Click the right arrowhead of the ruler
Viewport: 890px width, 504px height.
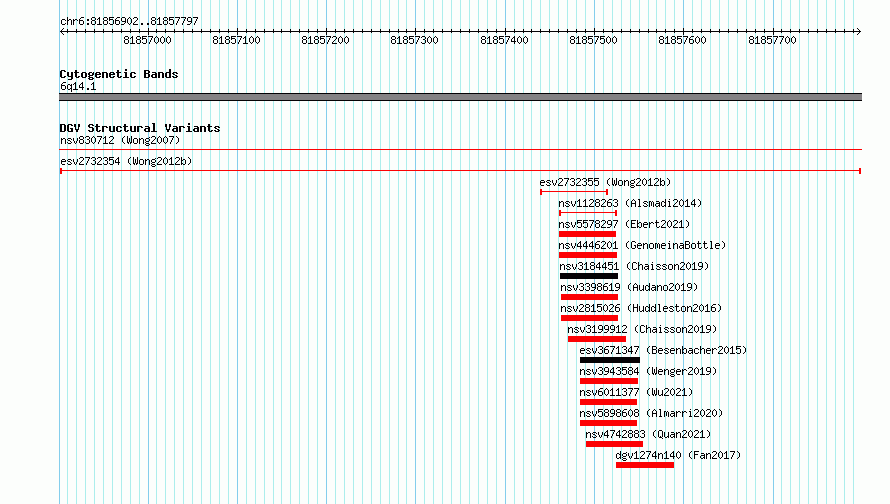pos(859,31)
